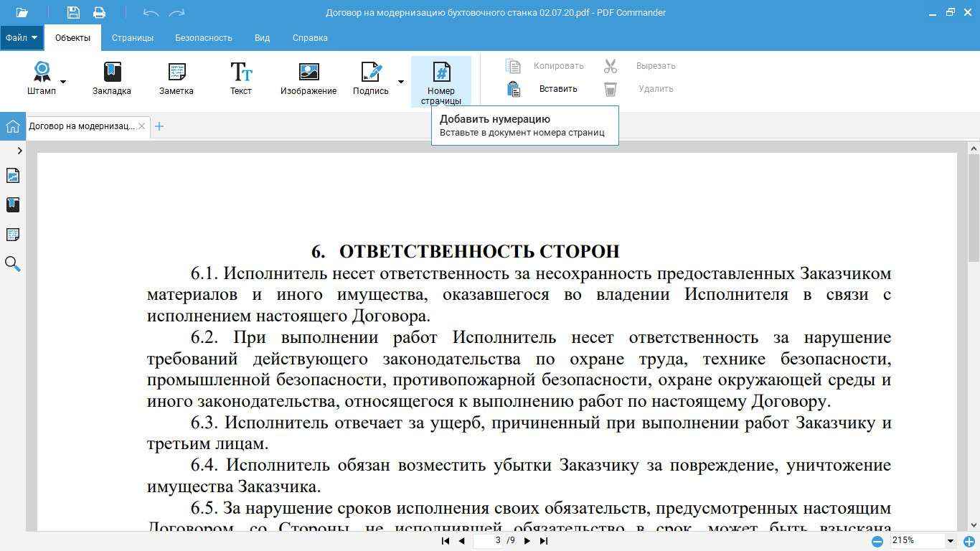Click the Вырезать text label

(x=656, y=66)
